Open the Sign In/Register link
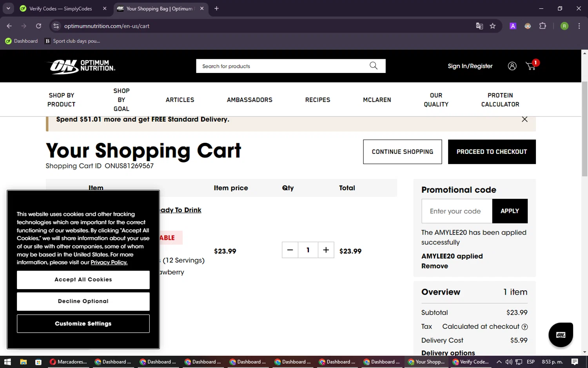The image size is (588, 368). point(470,66)
